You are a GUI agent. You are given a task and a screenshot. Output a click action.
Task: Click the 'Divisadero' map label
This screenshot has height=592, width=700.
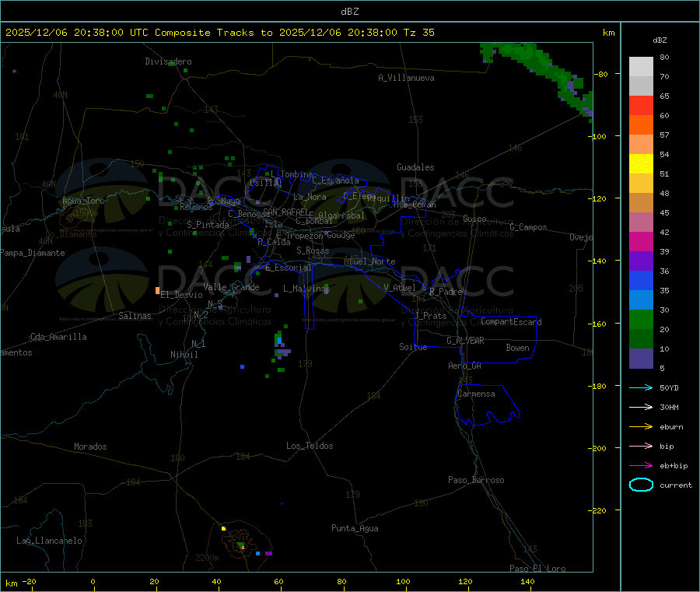[168, 61]
